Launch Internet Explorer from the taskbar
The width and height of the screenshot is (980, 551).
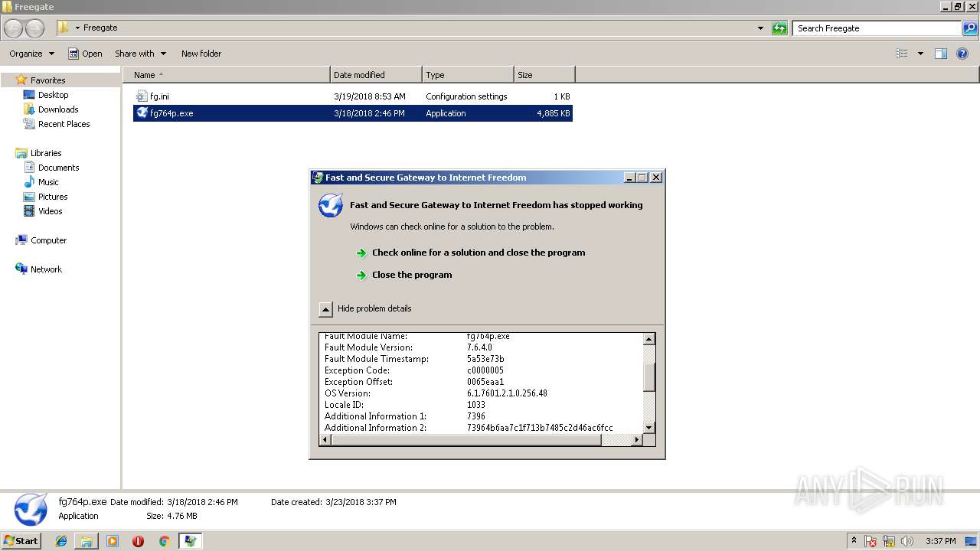coord(61,541)
